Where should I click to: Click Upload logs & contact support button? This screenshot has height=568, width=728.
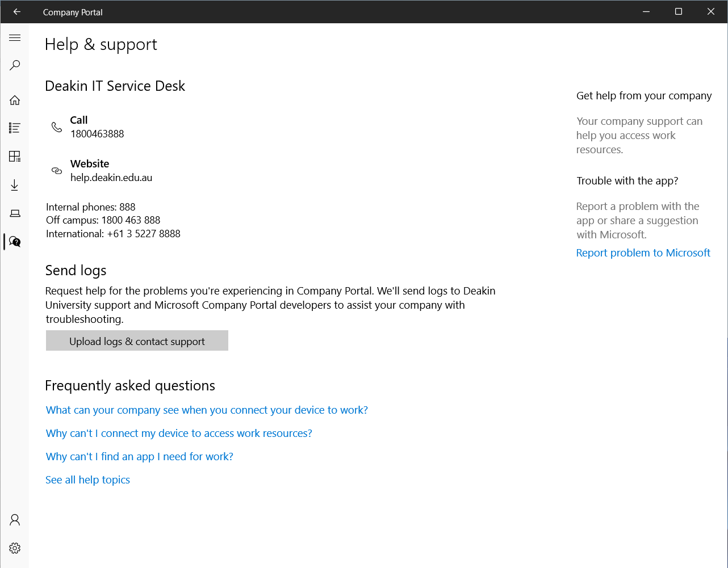click(137, 341)
